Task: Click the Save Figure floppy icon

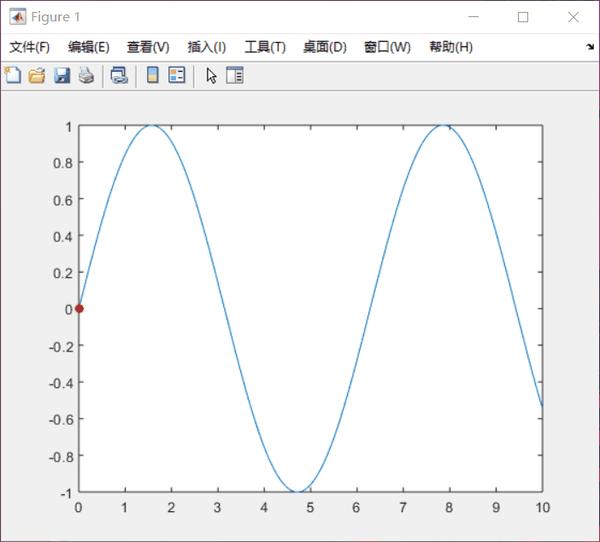Action: [62, 75]
